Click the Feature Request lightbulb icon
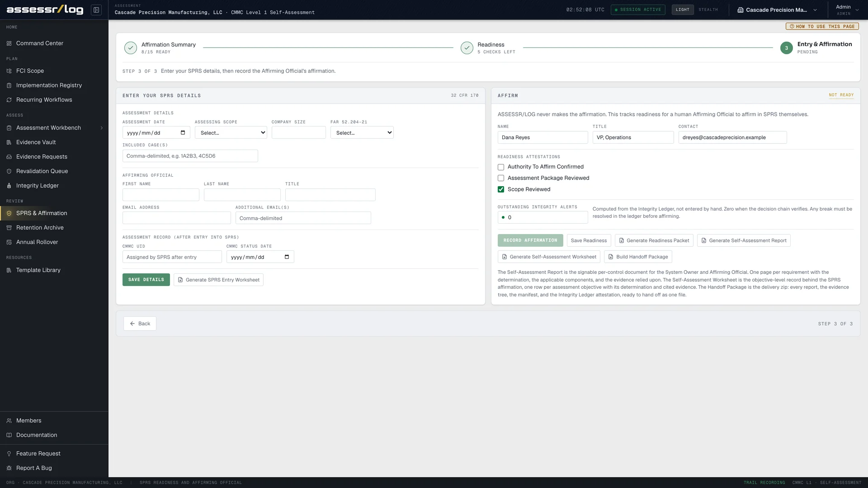Image resolution: width=868 pixels, height=488 pixels. click(9, 454)
